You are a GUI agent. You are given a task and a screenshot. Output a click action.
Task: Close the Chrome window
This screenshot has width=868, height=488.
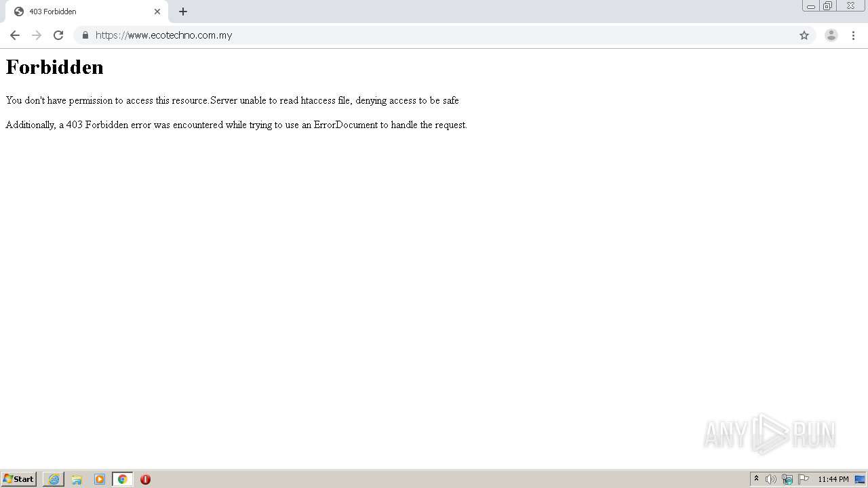click(850, 5)
